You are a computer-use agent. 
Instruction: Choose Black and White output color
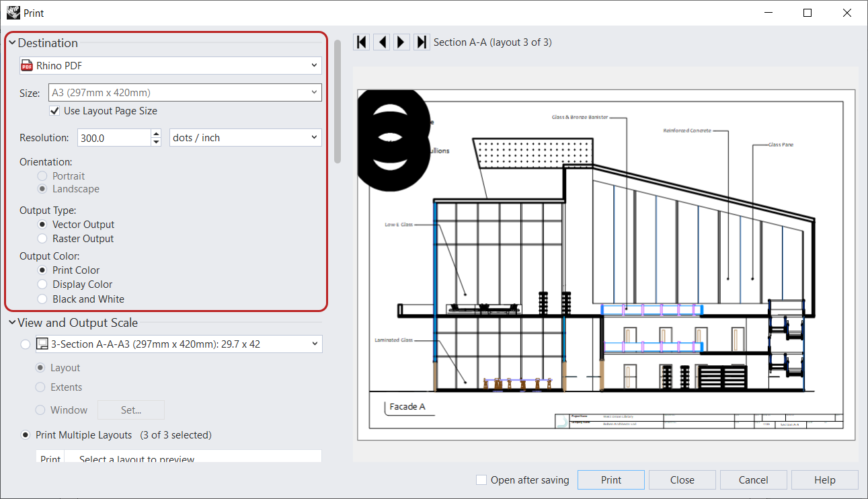click(x=42, y=299)
